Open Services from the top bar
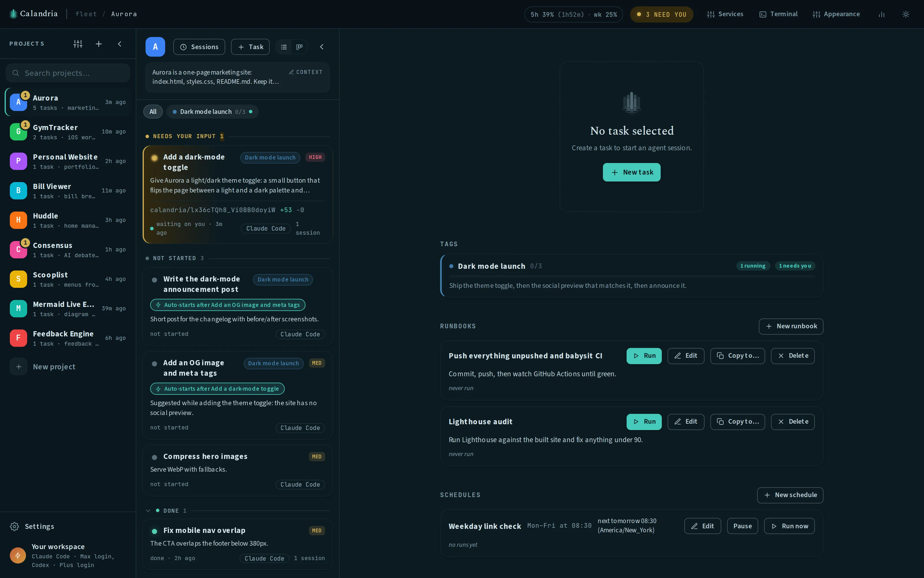The image size is (924, 578). pyautogui.click(x=725, y=14)
